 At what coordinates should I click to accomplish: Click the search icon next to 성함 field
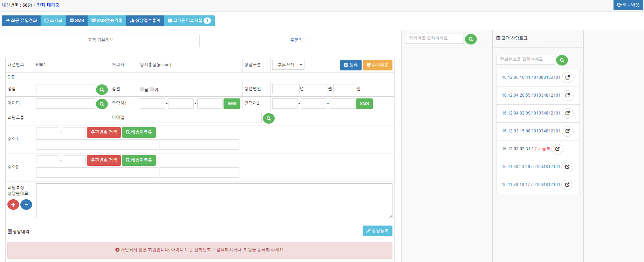click(x=102, y=90)
